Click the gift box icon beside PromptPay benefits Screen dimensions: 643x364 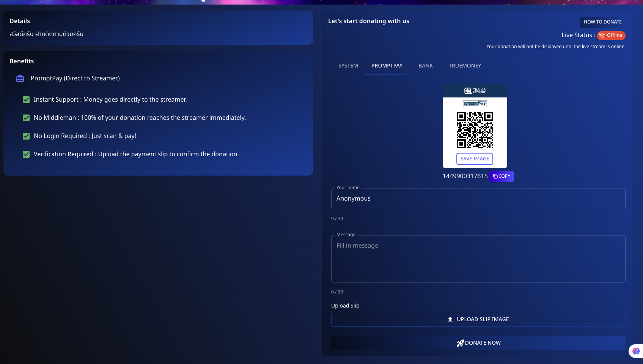click(20, 78)
